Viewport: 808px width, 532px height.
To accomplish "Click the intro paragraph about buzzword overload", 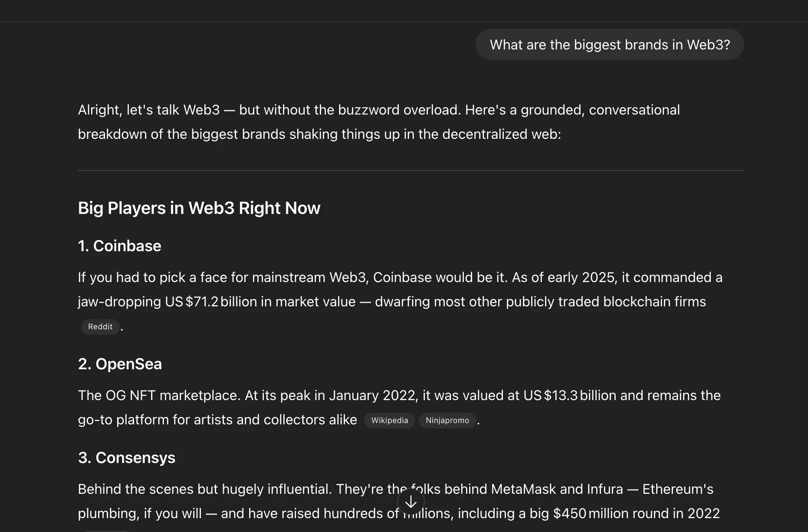I will tap(378, 122).
